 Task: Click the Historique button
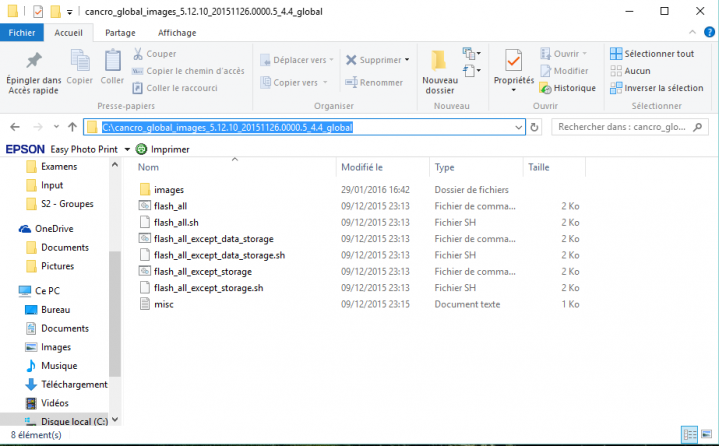click(x=568, y=88)
